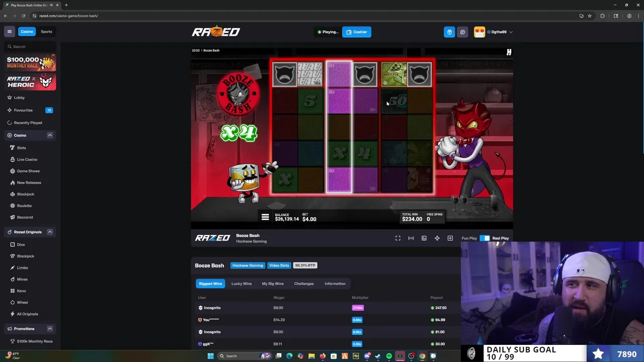Screen dimensions: 644x362
Task: Open Spotify from taskbar
Action: 389,356
